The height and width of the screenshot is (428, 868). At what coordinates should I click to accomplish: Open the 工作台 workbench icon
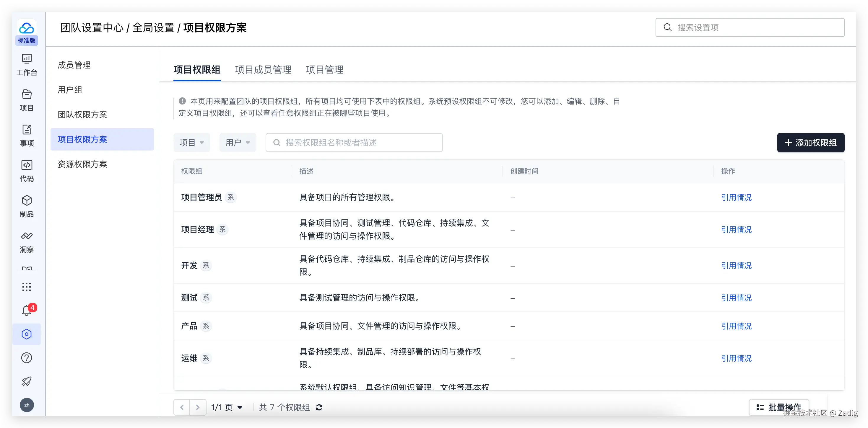(x=27, y=65)
